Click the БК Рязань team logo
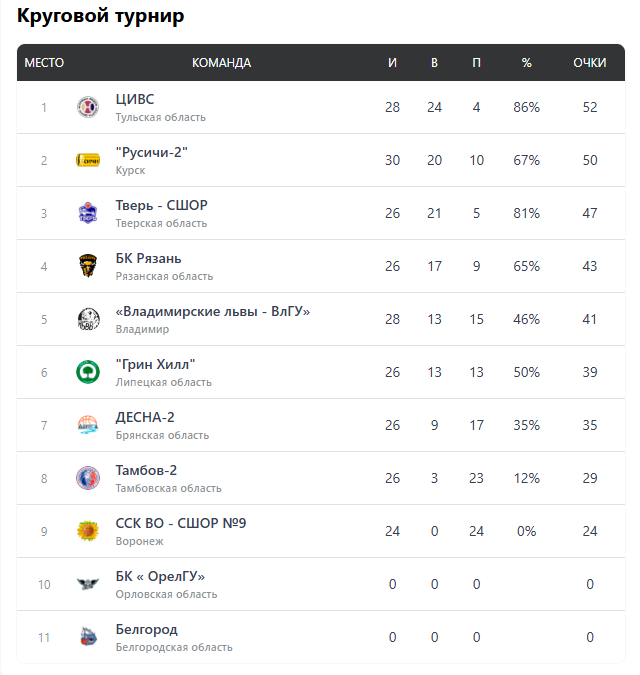Viewport: 640px width, 675px height. [x=88, y=266]
